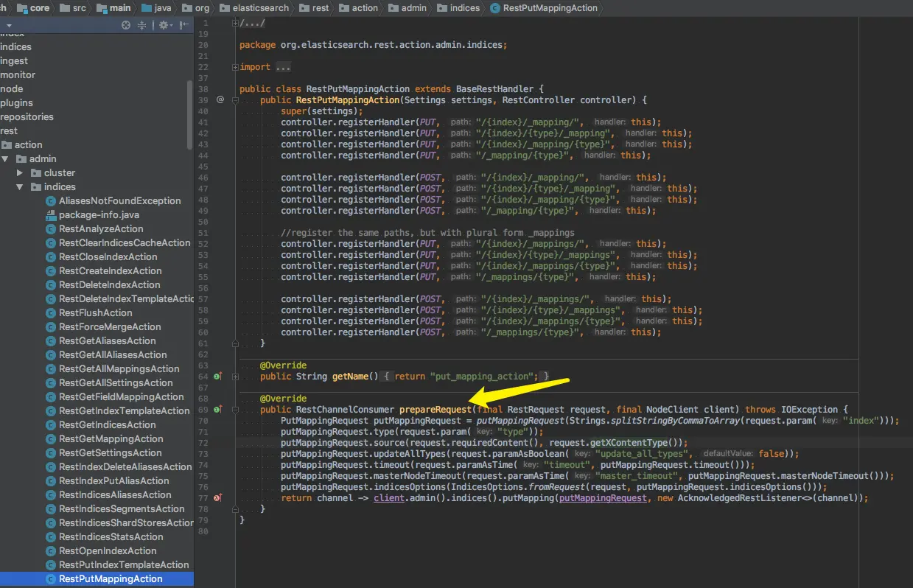Viewport: 913px width, 588px height.
Task: Open RestGetAllMappingsAction class
Action: (x=119, y=368)
